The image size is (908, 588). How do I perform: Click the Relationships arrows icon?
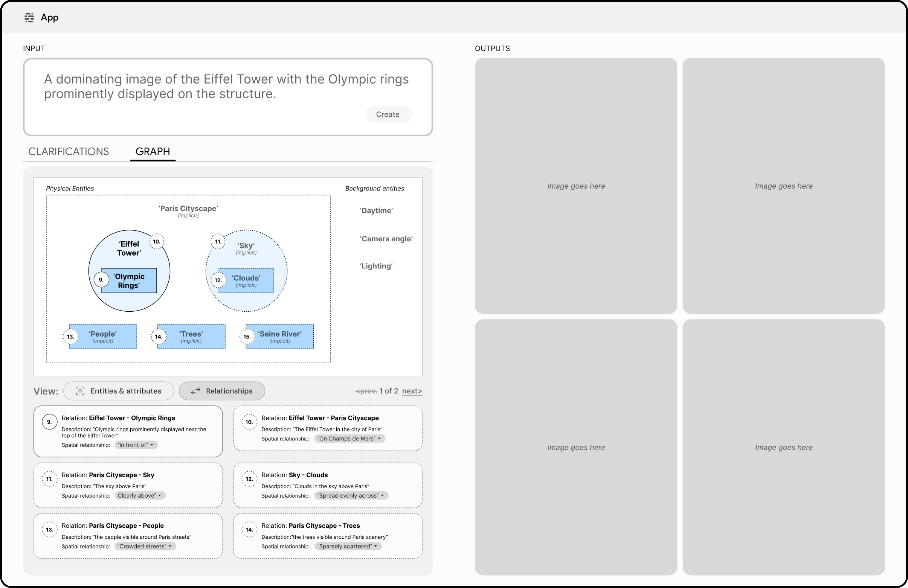coord(196,391)
